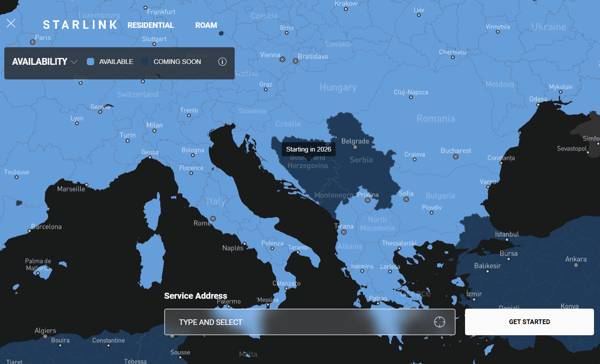Click the Rome capital marker

tap(213, 218)
